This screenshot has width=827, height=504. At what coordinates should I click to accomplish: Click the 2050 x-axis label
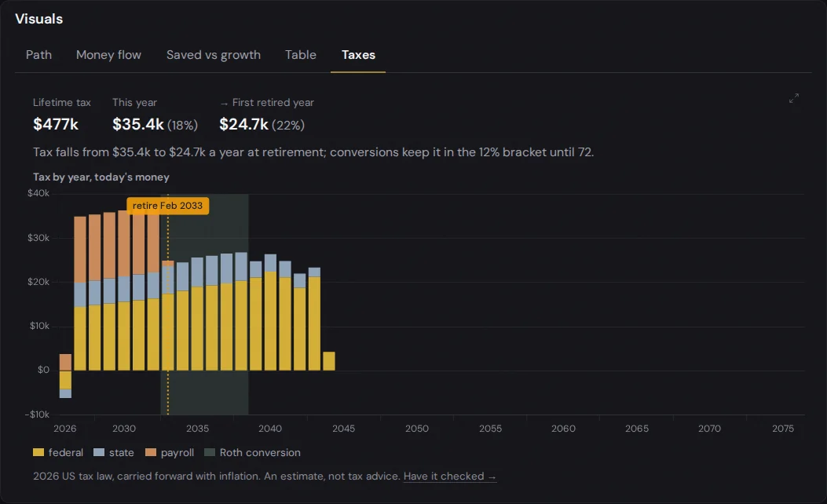coord(417,429)
